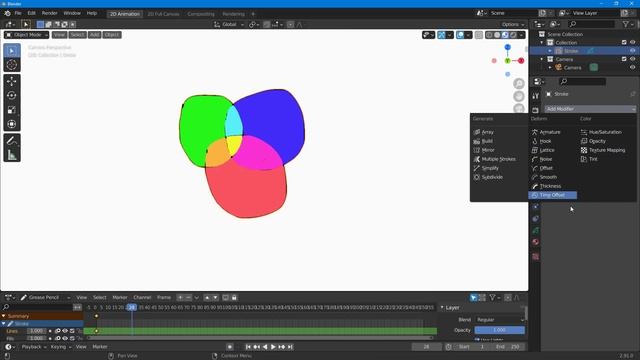Activate the 3D Cursor tool
The width and height of the screenshot is (640, 360).
(x=12, y=64)
